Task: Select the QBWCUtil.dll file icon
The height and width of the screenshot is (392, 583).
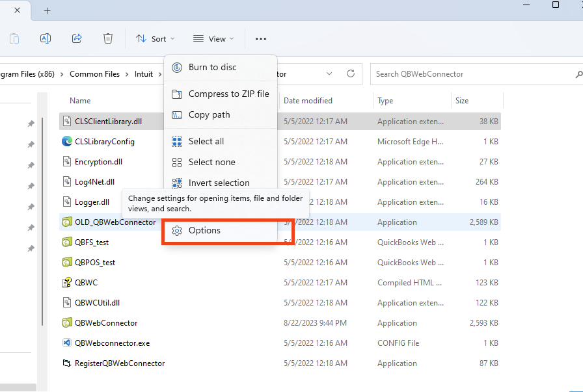Action: (x=66, y=302)
